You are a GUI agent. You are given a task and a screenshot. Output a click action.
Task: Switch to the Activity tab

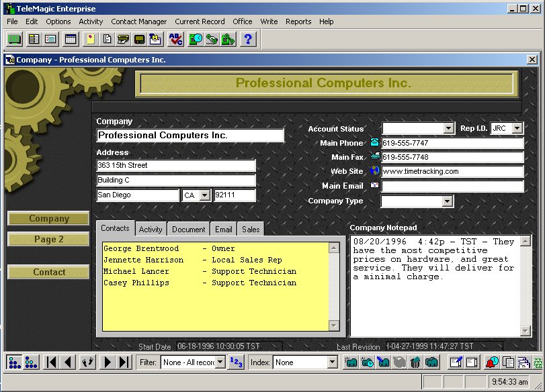pyautogui.click(x=151, y=229)
